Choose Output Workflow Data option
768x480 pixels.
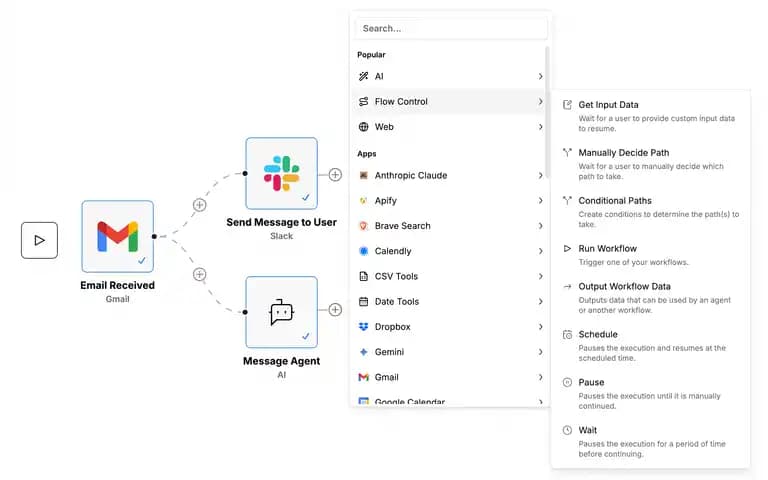pyautogui.click(x=650, y=298)
